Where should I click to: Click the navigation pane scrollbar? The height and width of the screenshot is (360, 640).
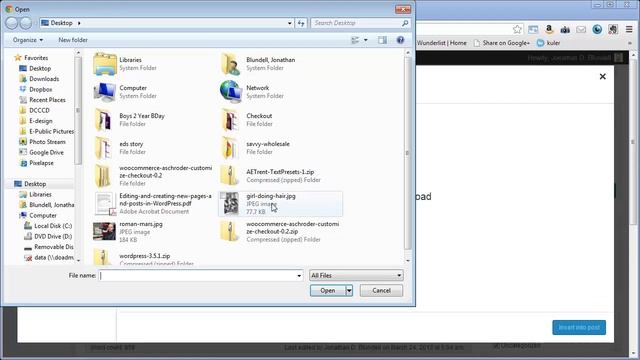coord(78,110)
